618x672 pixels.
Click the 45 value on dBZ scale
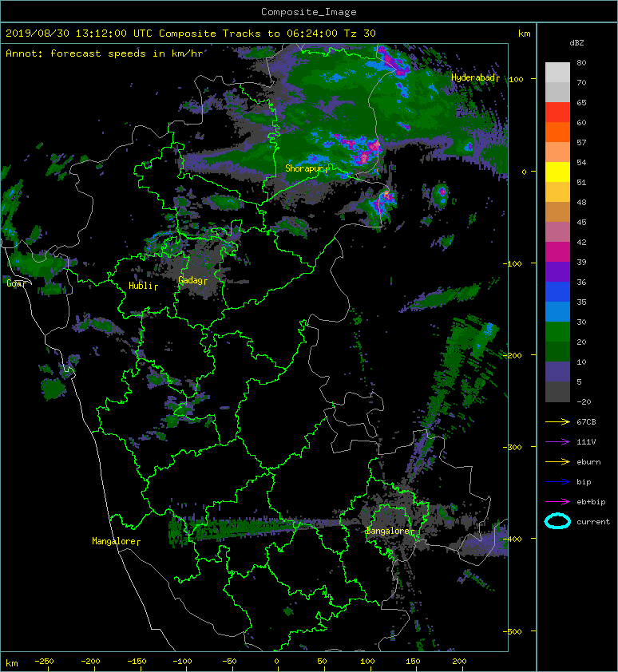coord(581,222)
